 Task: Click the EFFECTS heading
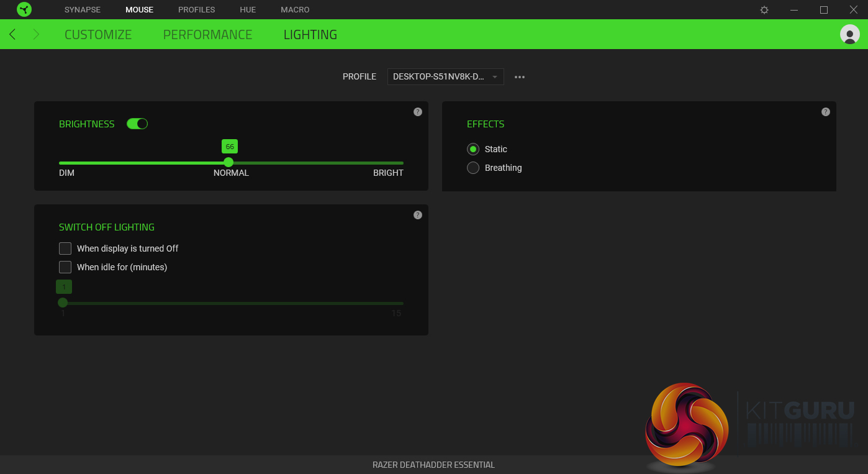pos(486,124)
